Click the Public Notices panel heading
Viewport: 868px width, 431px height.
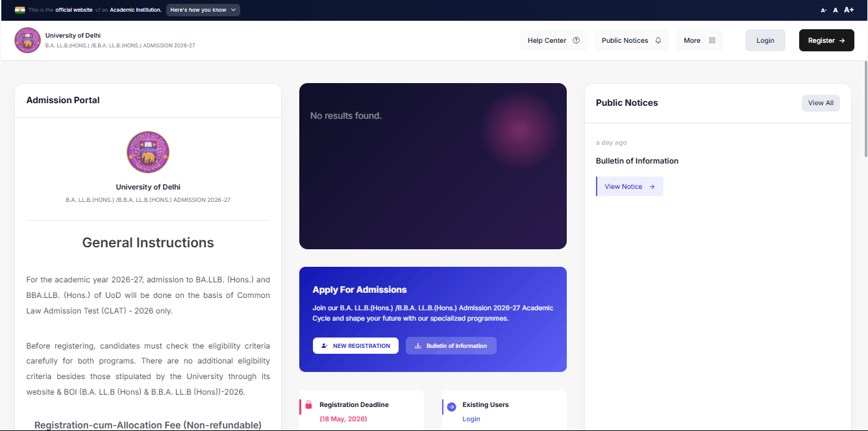[x=627, y=103]
